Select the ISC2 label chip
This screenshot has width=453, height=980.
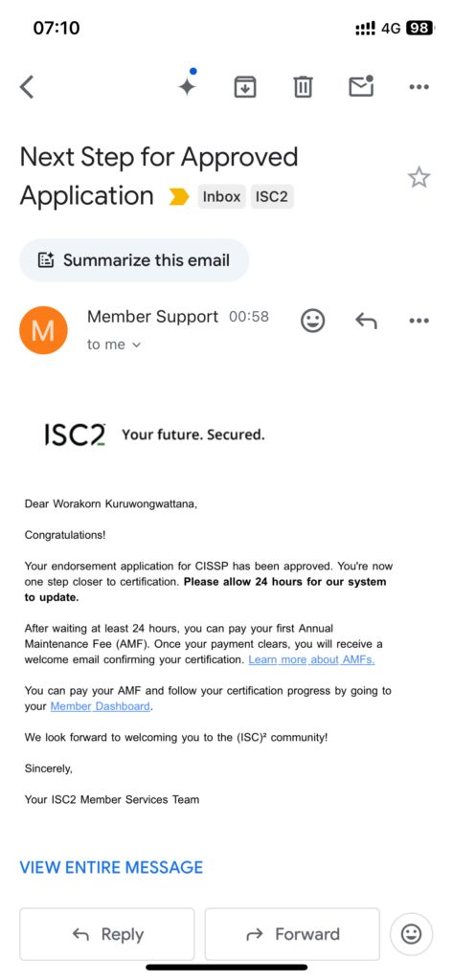tap(272, 197)
